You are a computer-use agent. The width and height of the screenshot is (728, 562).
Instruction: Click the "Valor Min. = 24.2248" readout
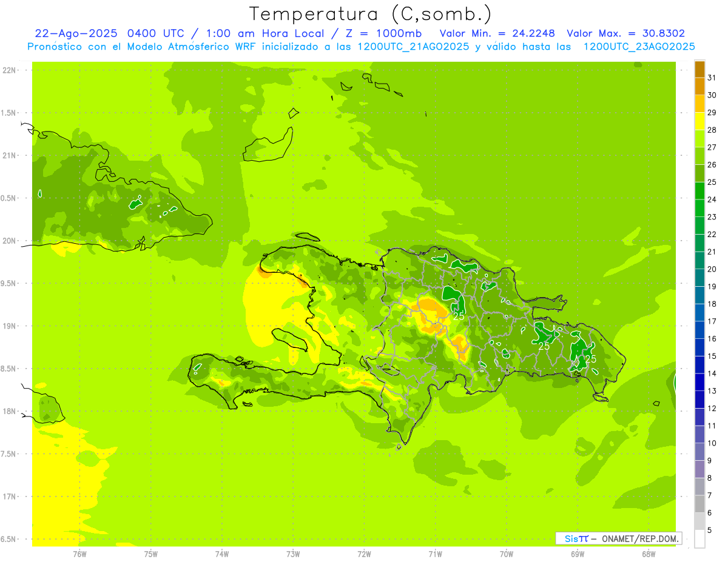pos(497,33)
